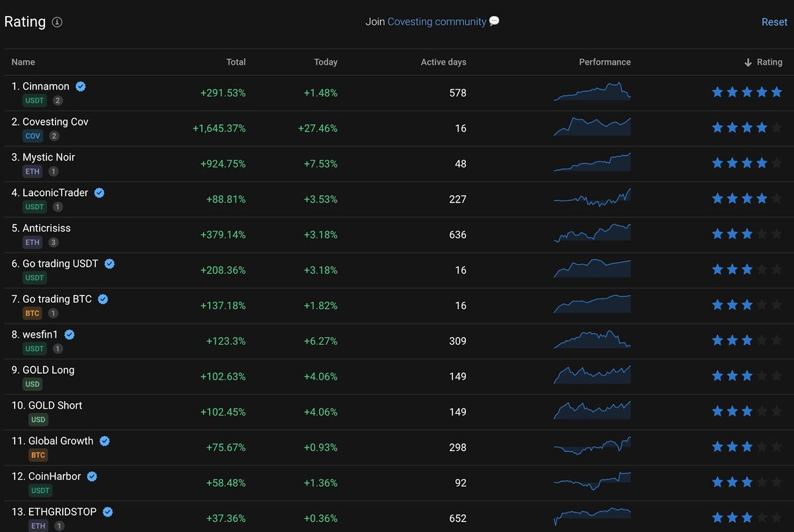Click the USDT tag under CoinHarbor

point(40,490)
